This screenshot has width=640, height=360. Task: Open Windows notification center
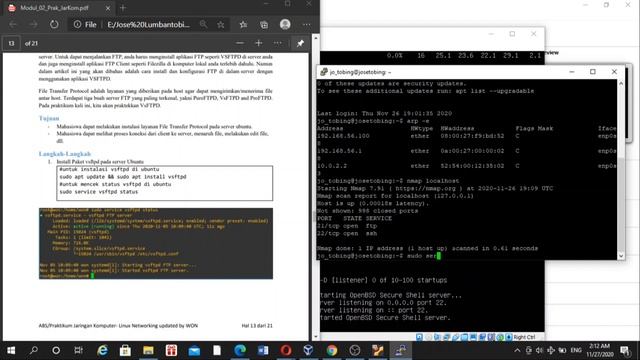tap(624, 350)
